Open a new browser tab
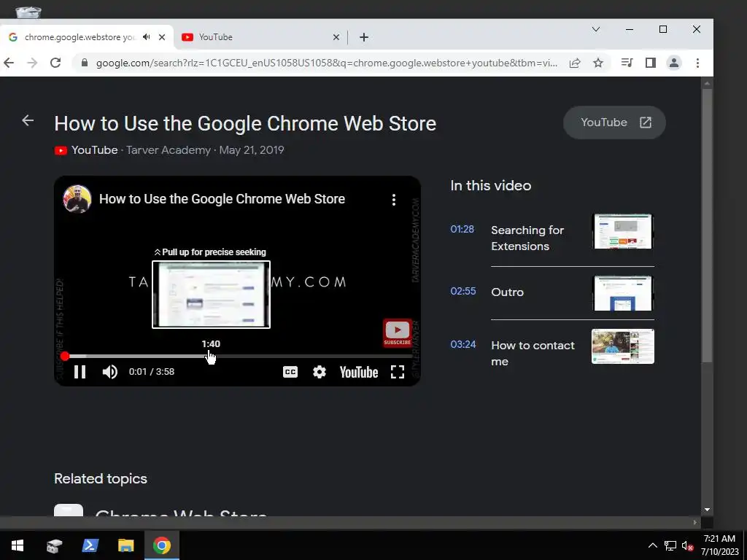The width and height of the screenshot is (747, 560). pos(364,37)
